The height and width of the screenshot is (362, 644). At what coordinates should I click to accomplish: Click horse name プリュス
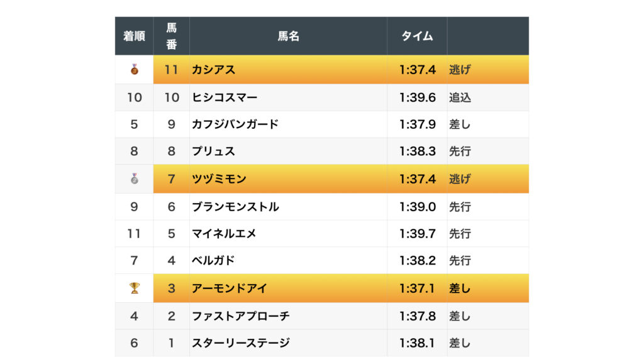click(213, 151)
